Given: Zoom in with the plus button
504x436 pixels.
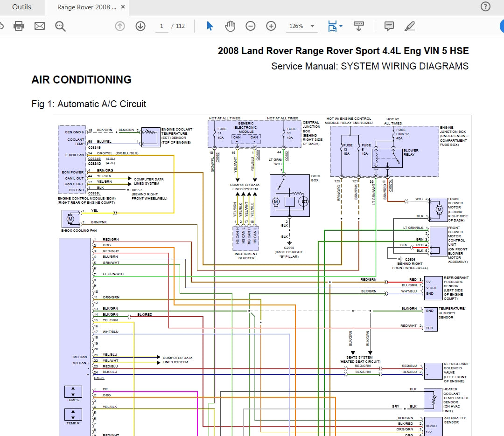Looking at the screenshot, I should 271,26.
